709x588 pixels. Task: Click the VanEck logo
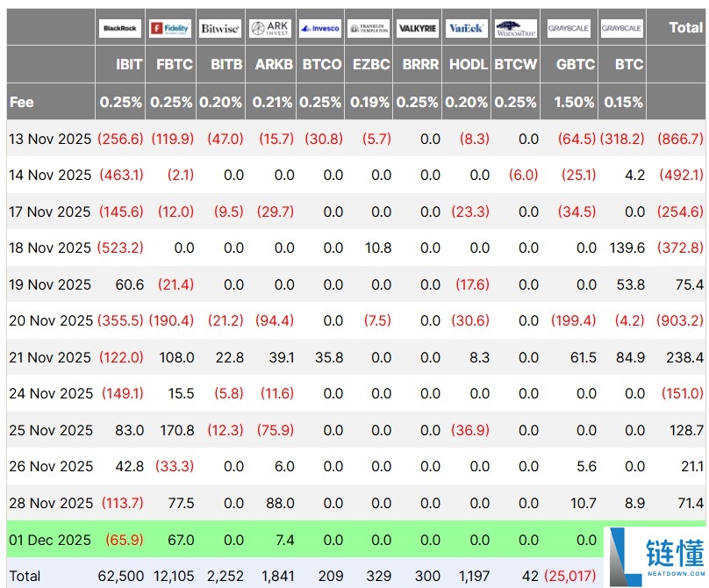click(466, 28)
